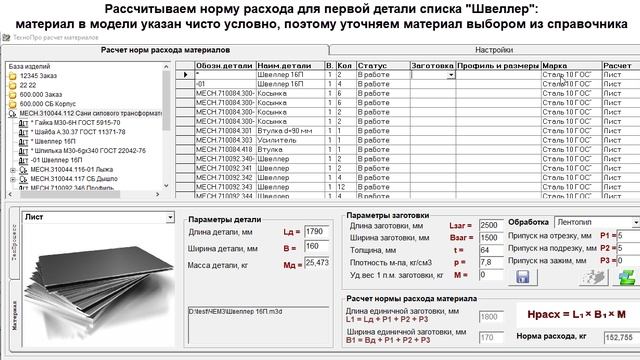Click part icon next to Гайка М30-6Н
The image size is (640, 360).
click(x=24, y=123)
